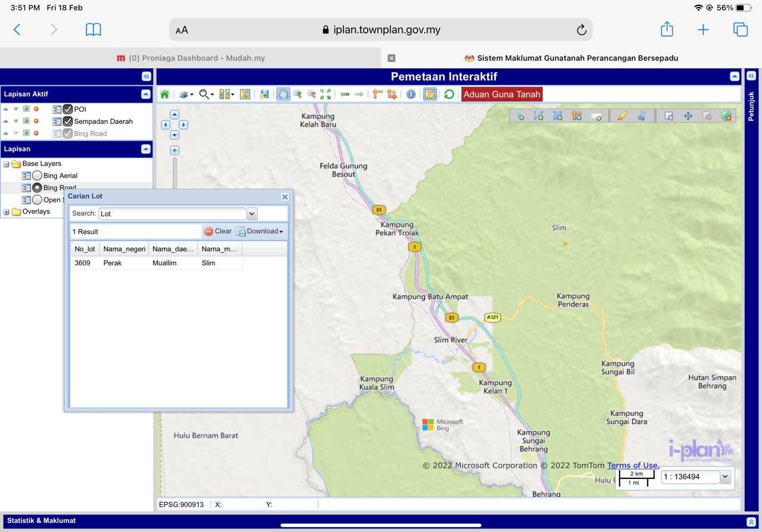
Task: Go to previous map view with left arrow
Action: click(x=345, y=95)
